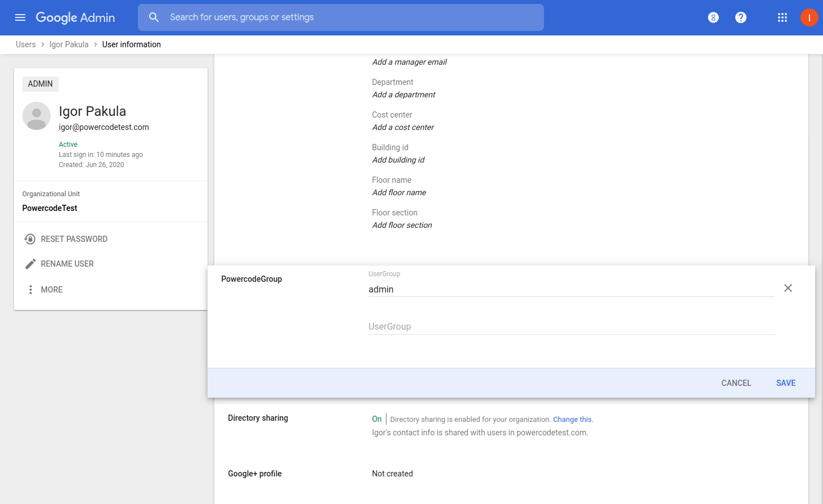The height and width of the screenshot is (504, 823).
Task: Click Add a department
Action: pos(404,94)
